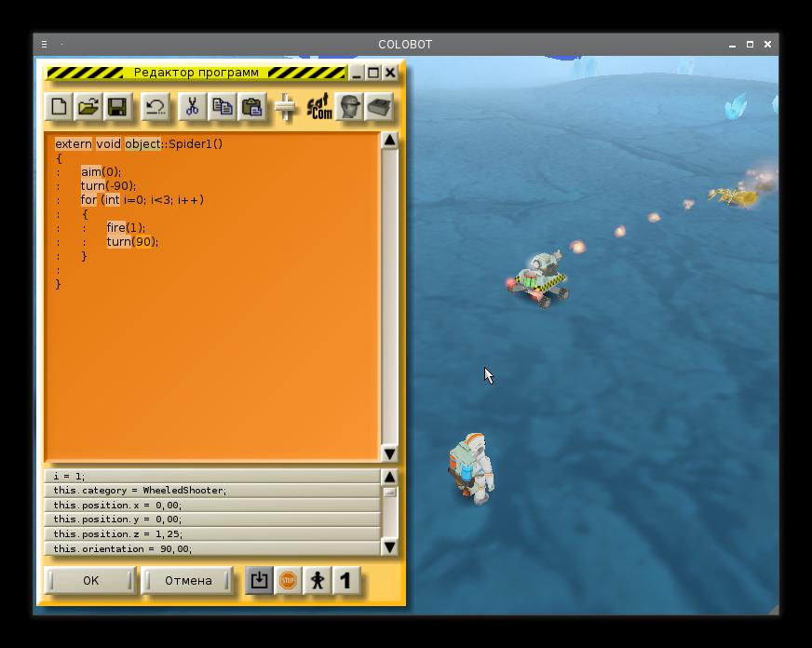Click the variable list scrollbar thumb
Image resolution: width=812 pixels, height=648 pixels.
(389, 493)
